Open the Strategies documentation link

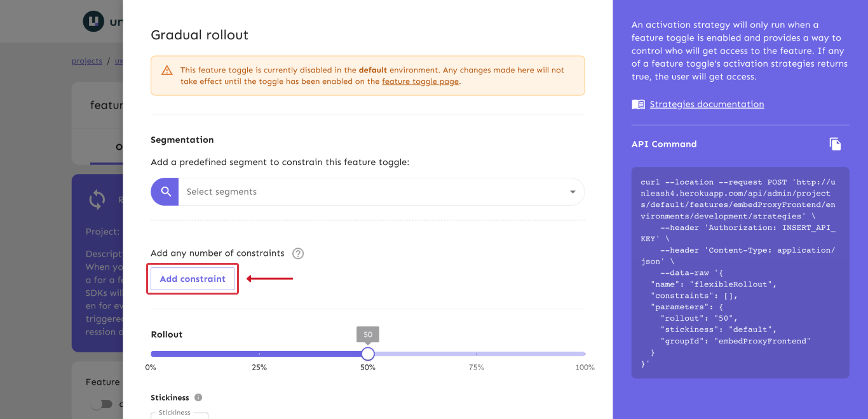pyautogui.click(x=707, y=104)
